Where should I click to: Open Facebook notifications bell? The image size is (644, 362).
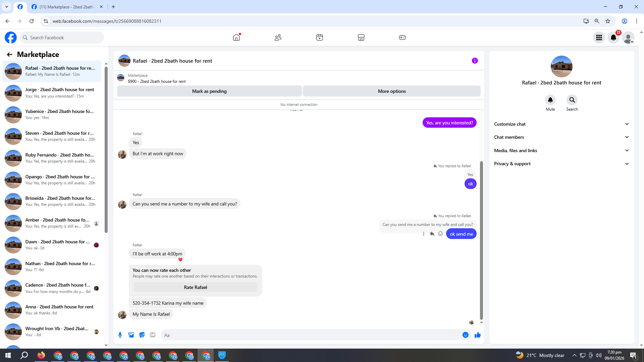613,38
